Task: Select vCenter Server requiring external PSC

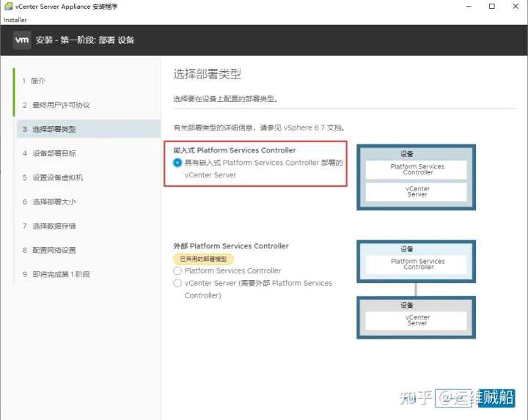Action: pos(177,283)
